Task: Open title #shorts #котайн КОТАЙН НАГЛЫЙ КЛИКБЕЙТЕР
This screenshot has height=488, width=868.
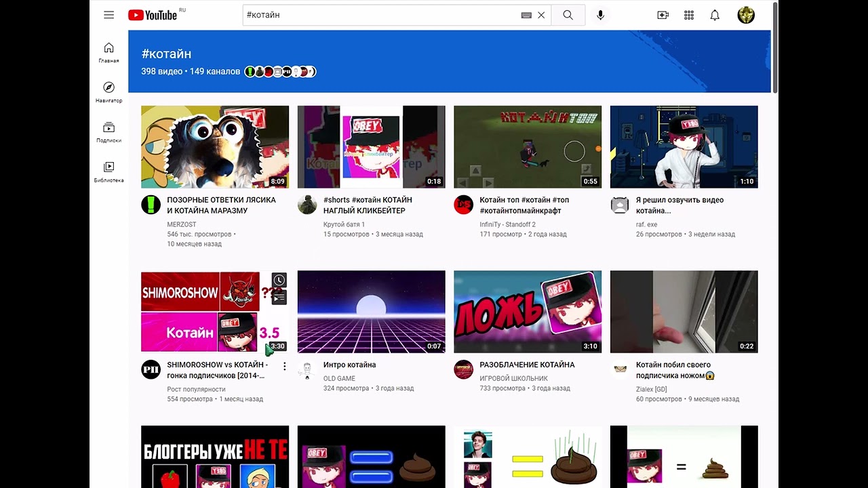Action: click(x=368, y=205)
